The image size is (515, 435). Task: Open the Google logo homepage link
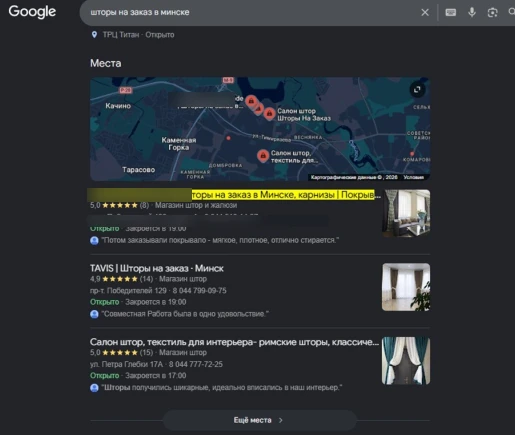click(32, 12)
